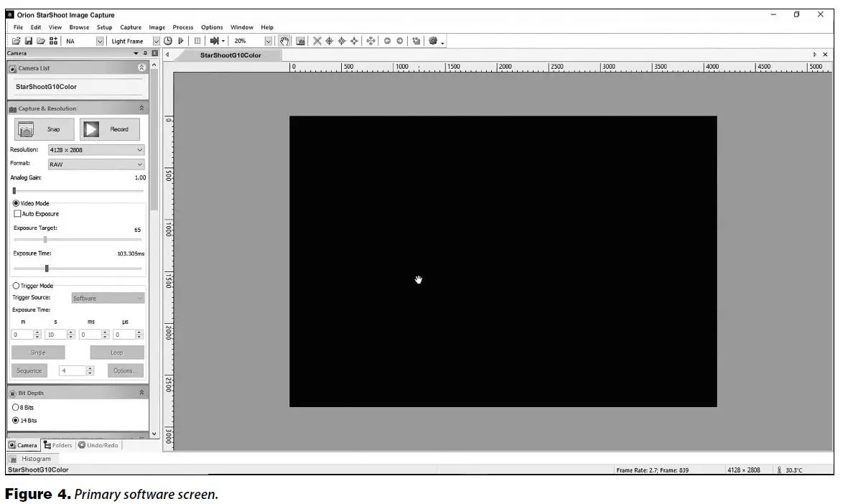The height and width of the screenshot is (504, 843).
Task: Click the first round back-arrow toolbar icon
Action: pyautogui.click(x=387, y=41)
